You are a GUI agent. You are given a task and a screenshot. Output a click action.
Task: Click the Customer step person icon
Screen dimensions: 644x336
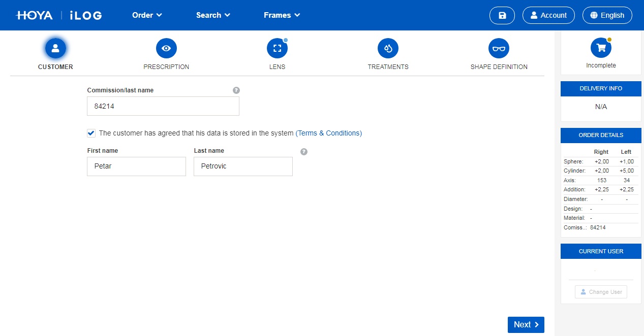[55, 48]
